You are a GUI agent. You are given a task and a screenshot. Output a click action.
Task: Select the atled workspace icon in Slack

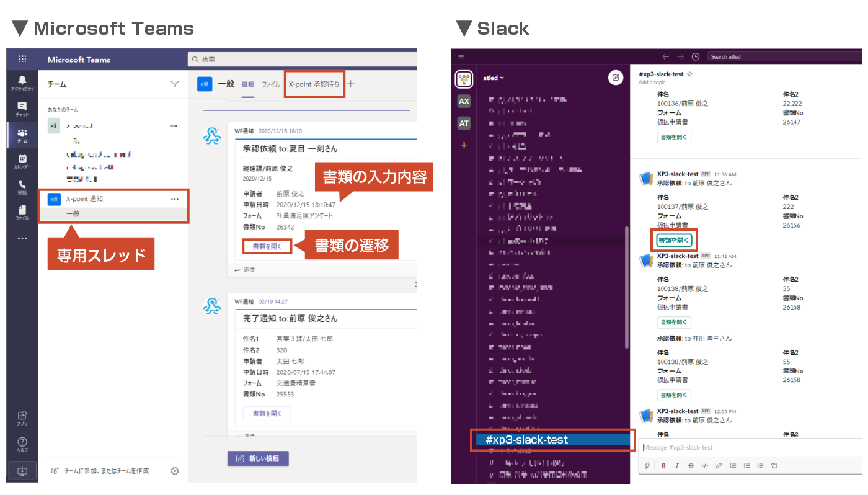(x=464, y=79)
